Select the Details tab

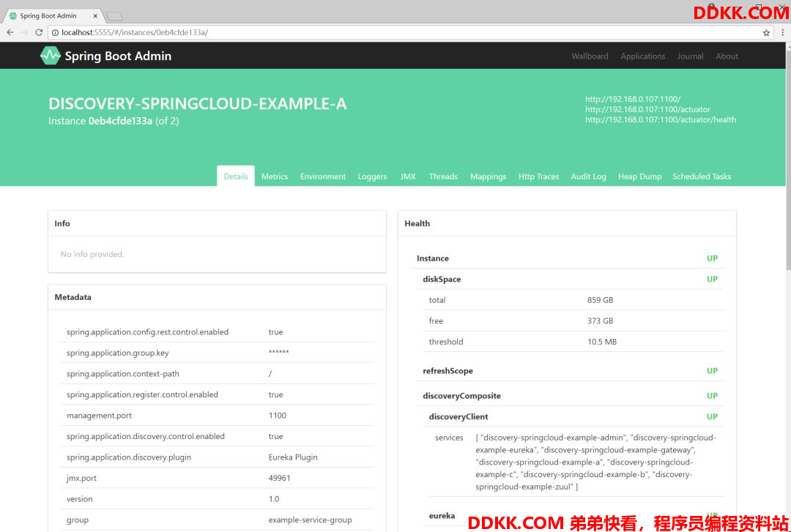(x=236, y=176)
